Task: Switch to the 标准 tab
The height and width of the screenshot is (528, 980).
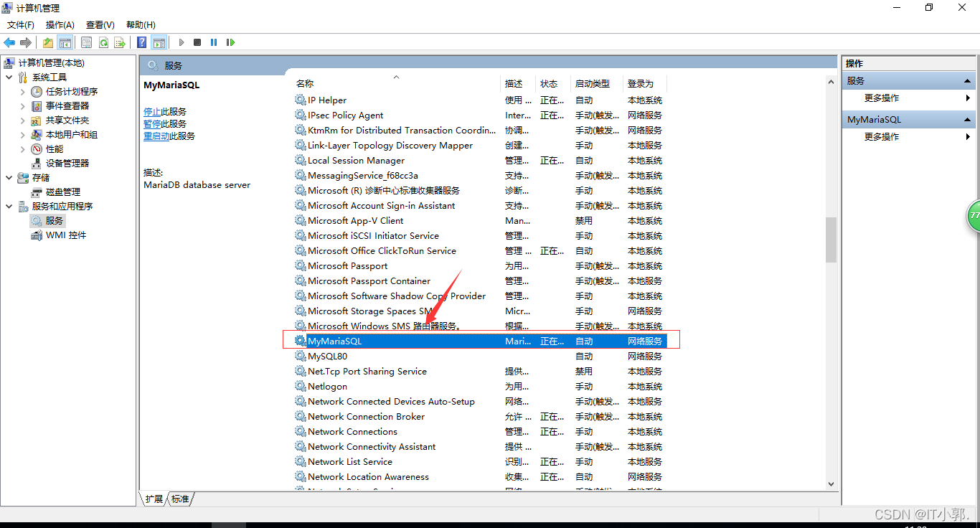Action: (180, 499)
